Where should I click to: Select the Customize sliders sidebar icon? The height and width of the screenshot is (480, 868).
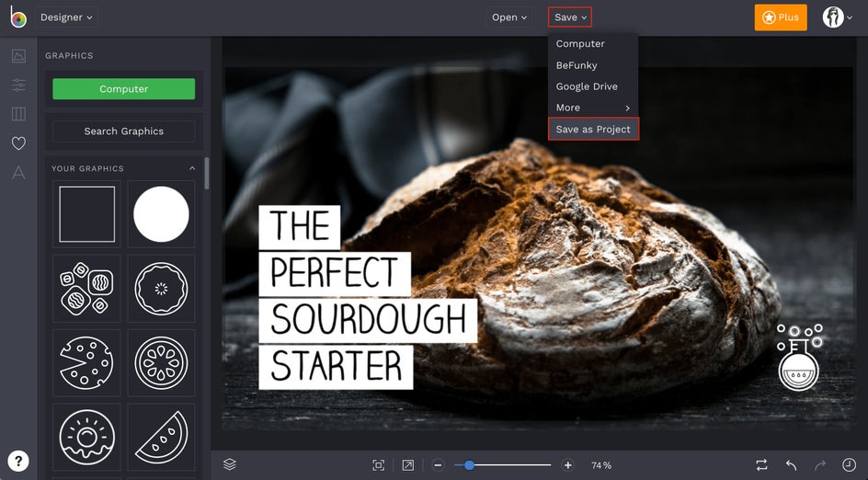point(18,86)
